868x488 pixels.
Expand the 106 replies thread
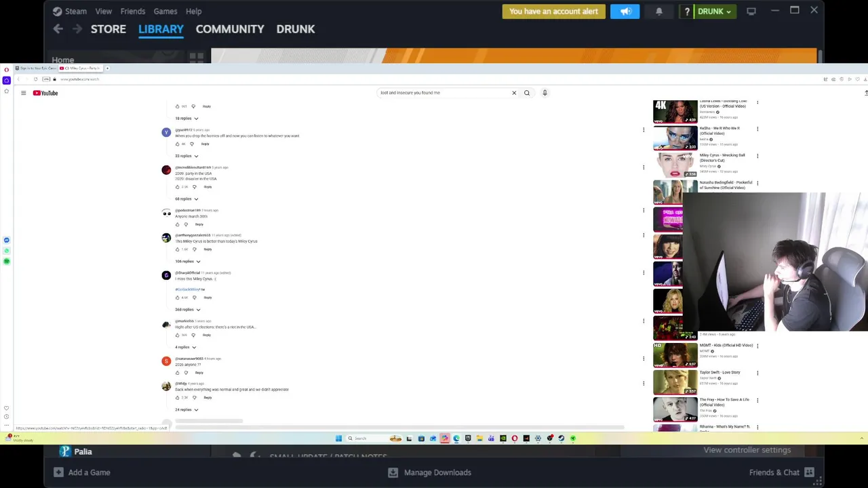pyautogui.click(x=188, y=262)
